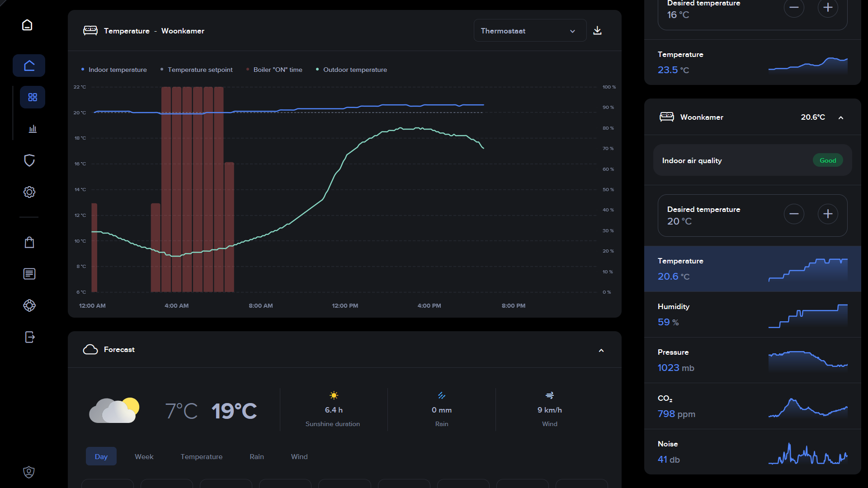Open the support lifebuoy icon
The image size is (868, 488).
coord(29,305)
